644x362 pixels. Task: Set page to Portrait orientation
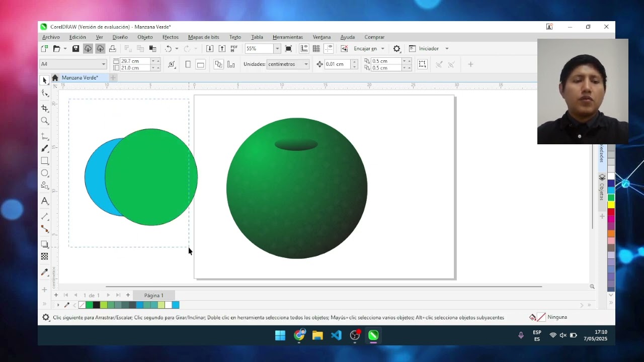[188, 64]
